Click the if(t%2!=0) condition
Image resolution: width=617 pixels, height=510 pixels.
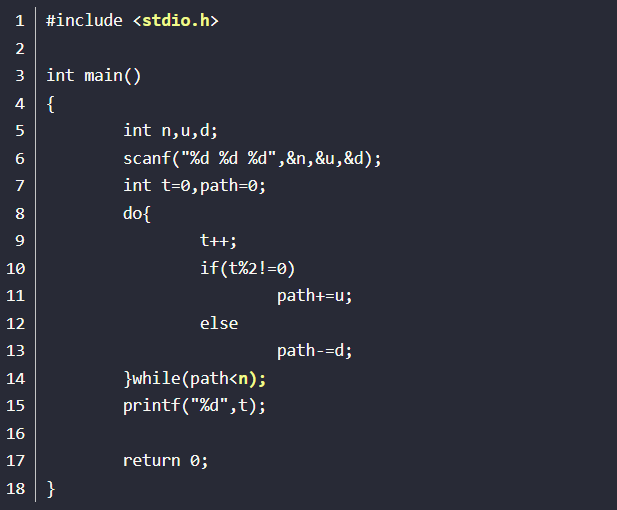coord(248,268)
